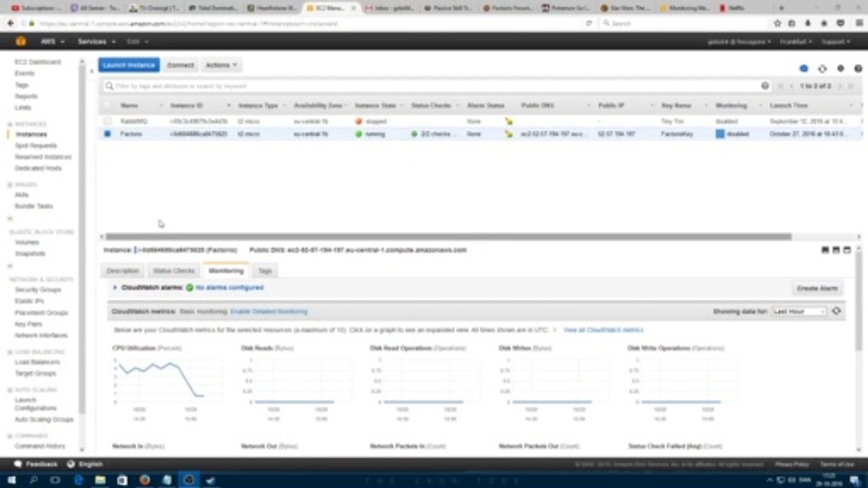Click the language globe icon in footer
868x488 pixels.
pyautogui.click(x=72, y=464)
